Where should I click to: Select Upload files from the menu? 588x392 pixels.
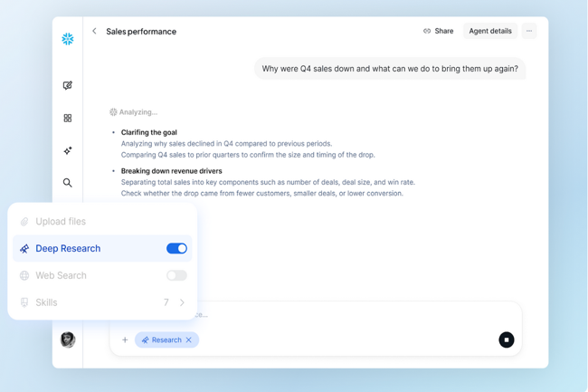[x=61, y=221]
